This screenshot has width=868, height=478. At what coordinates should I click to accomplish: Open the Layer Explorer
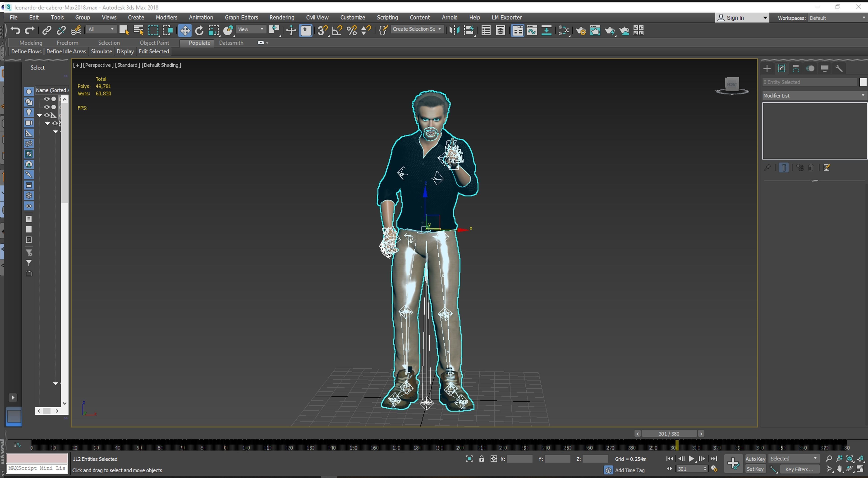(500, 31)
